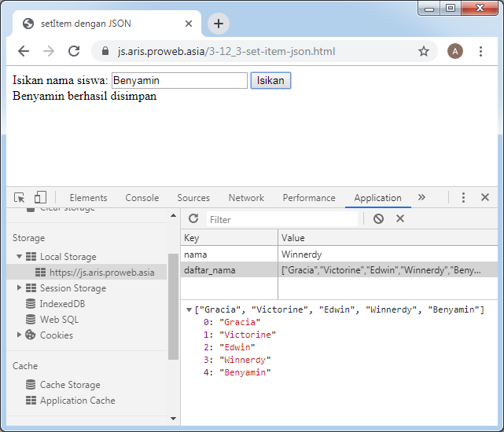Activate the inspect element picker

pos(20,197)
